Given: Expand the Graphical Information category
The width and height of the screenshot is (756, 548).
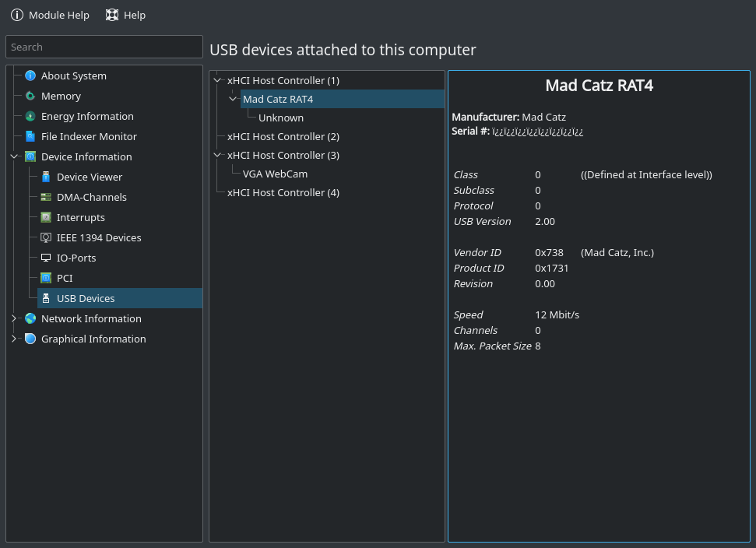Looking at the screenshot, I should click(x=14, y=339).
